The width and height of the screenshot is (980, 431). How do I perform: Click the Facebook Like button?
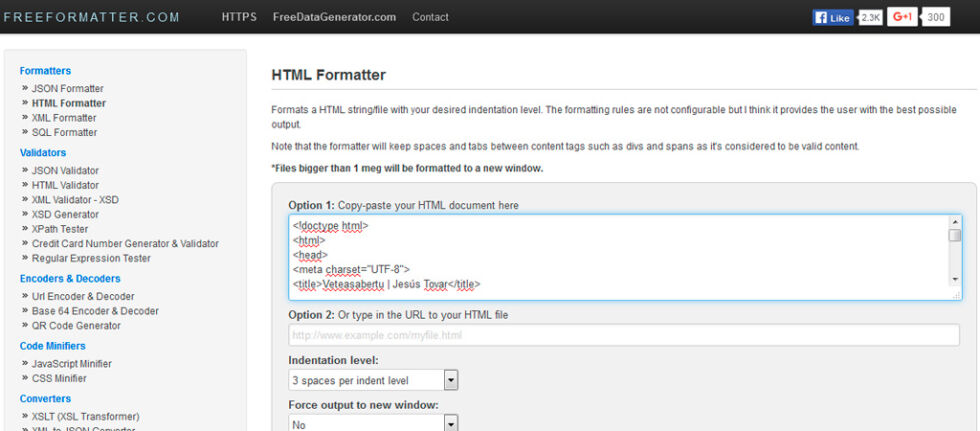tap(832, 17)
